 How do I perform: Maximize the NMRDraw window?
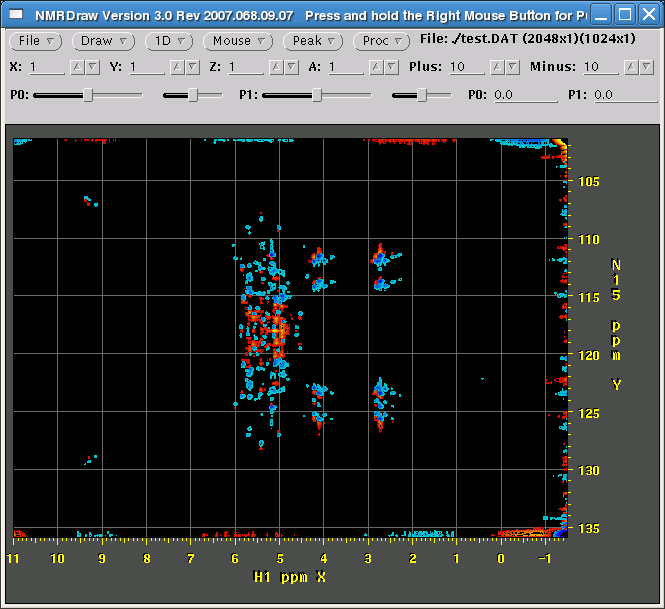(625, 15)
